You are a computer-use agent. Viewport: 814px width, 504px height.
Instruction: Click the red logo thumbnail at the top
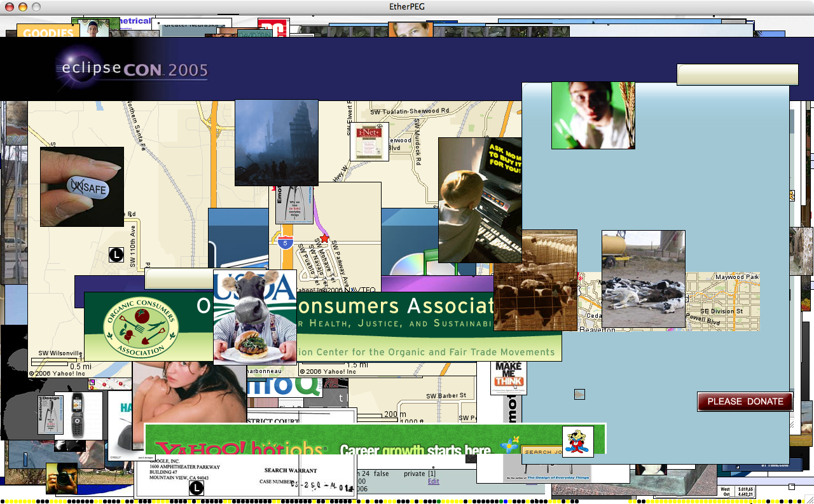[x=272, y=27]
